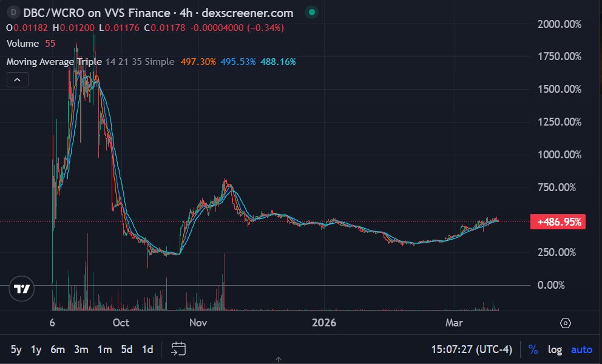Viewport: 602px width, 364px height.
Task: Open the October label on the time axis
Action: (x=120, y=323)
